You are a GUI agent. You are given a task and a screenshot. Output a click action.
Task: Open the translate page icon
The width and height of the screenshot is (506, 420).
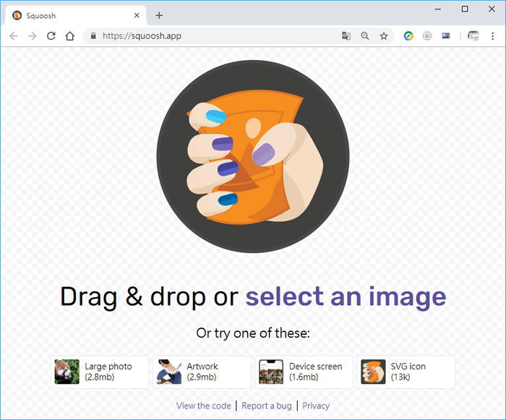(346, 36)
